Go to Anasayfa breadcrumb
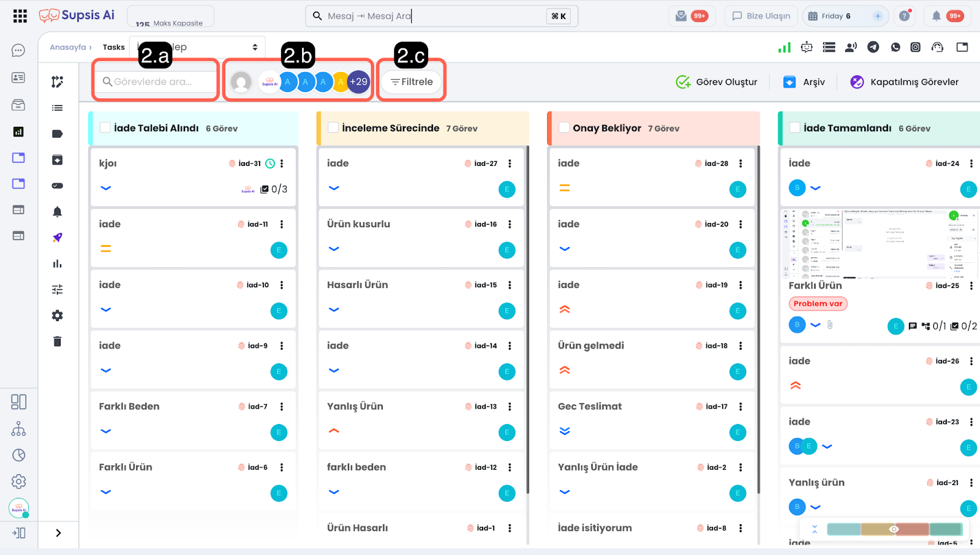980x555 pixels. click(x=68, y=47)
